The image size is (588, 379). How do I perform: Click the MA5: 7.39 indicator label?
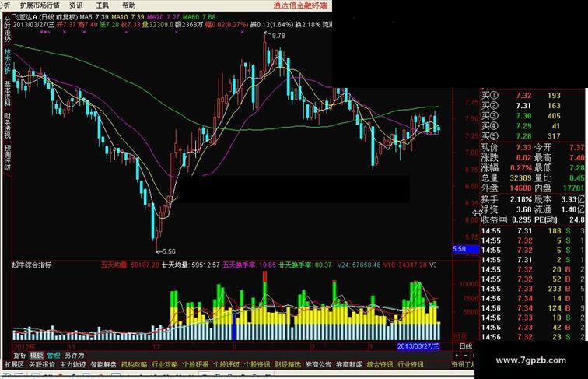(94, 17)
